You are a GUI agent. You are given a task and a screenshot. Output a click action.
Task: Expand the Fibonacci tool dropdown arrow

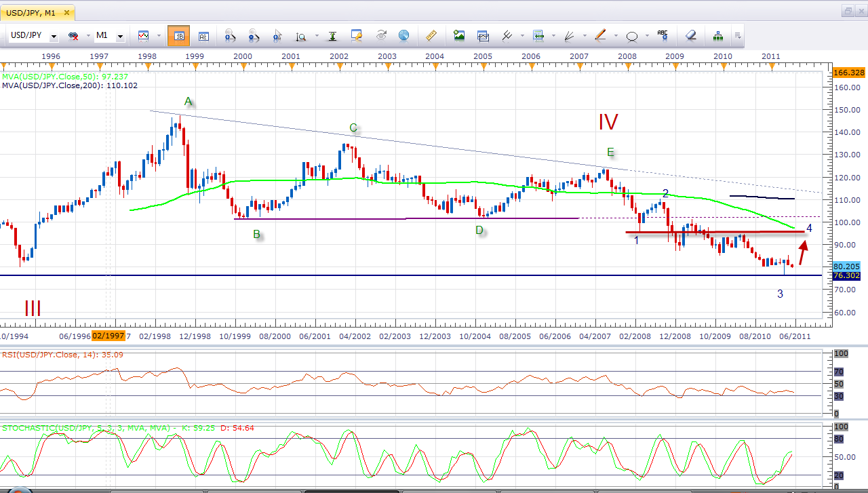click(x=553, y=36)
